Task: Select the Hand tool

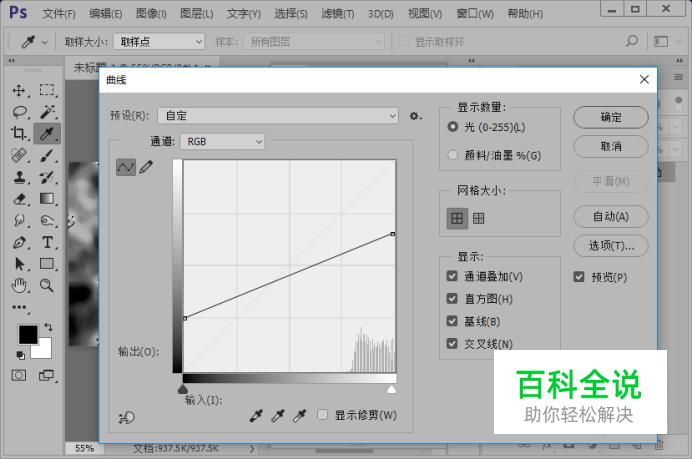Action: [x=19, y=286]
